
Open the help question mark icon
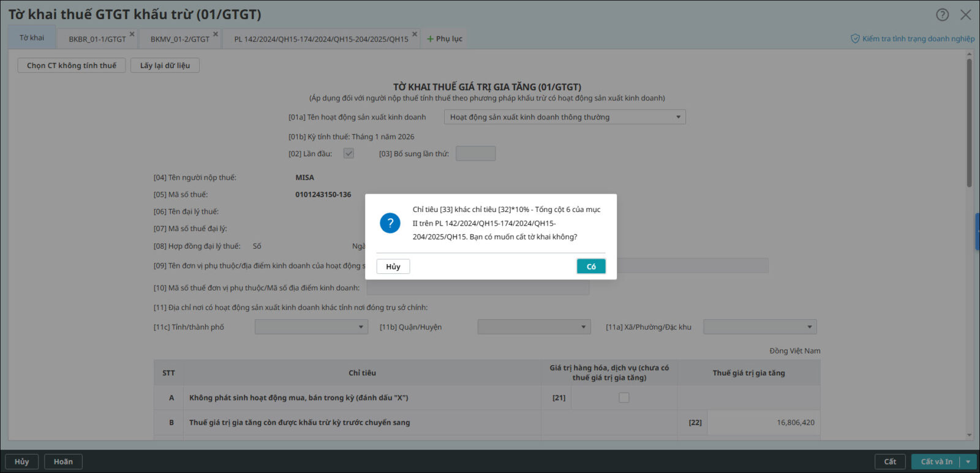[943, 15]
